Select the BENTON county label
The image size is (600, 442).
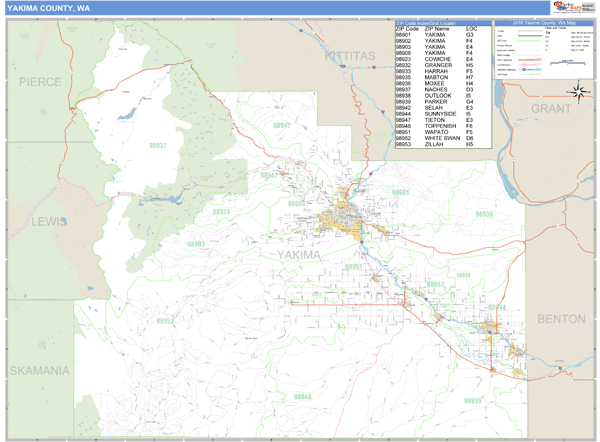pyautogui.click(x=561, y=319)
